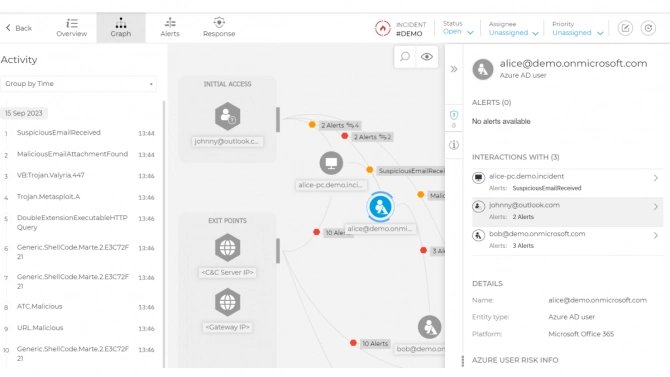The height and width of the screenshot is (377, 670).
Task: Expand chevron for johnny@outlook.com
Action: 656,207
